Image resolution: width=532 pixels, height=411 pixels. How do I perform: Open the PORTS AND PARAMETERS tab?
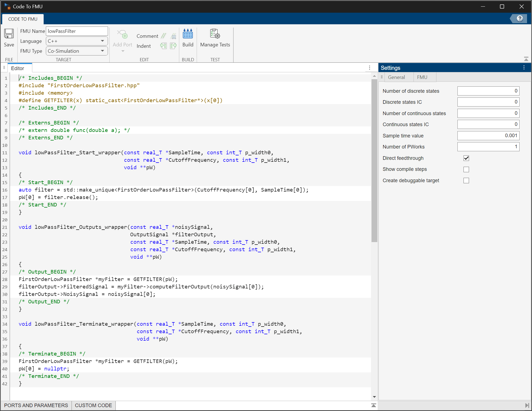click(36, 405)
